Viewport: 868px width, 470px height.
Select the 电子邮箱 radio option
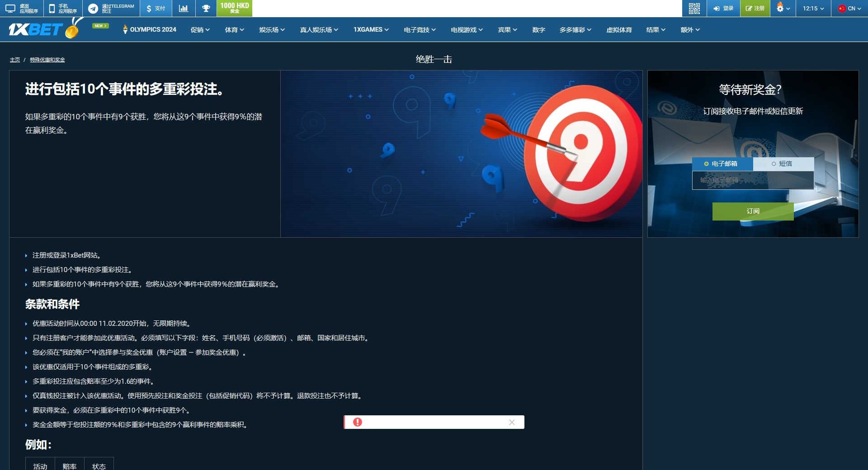(x=722, y=164)
